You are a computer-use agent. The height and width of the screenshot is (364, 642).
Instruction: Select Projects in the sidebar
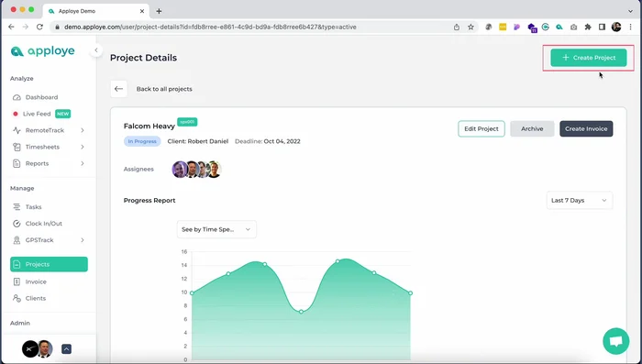(49, 264)
